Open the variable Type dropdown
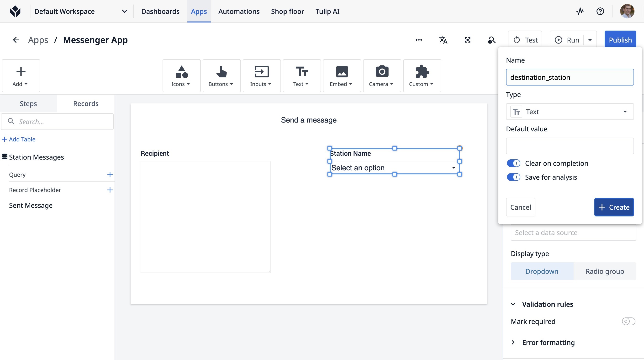Viewport: 644px width, 360px height. coord(570,112)
